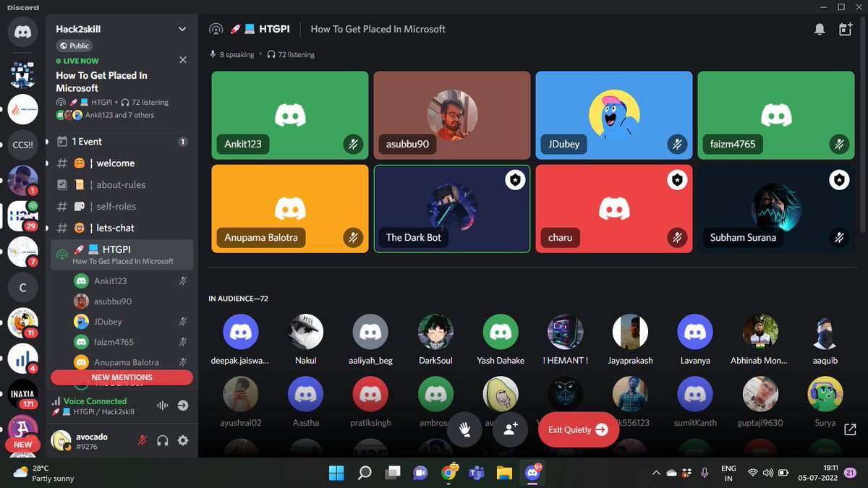Toggle microphone mute in user panel
868x488 pixels.
point(143,440)
